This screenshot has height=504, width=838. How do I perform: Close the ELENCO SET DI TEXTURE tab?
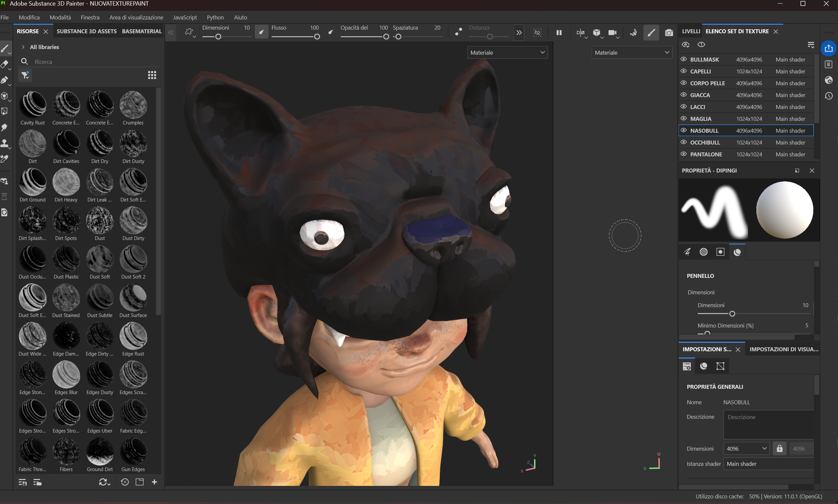coord(775,32)
